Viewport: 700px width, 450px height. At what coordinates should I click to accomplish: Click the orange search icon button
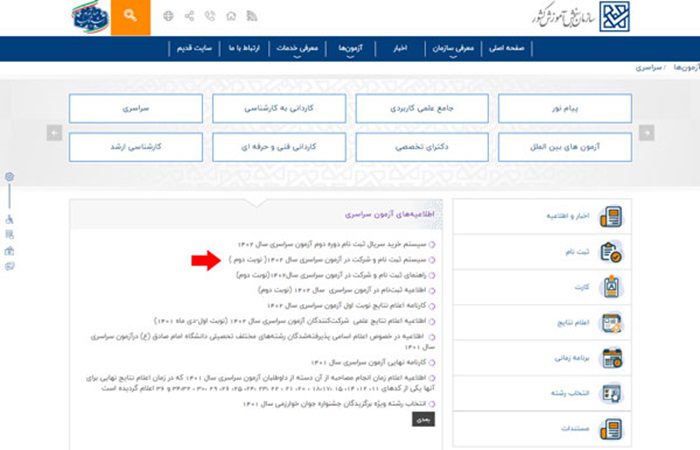click(130, 17)
